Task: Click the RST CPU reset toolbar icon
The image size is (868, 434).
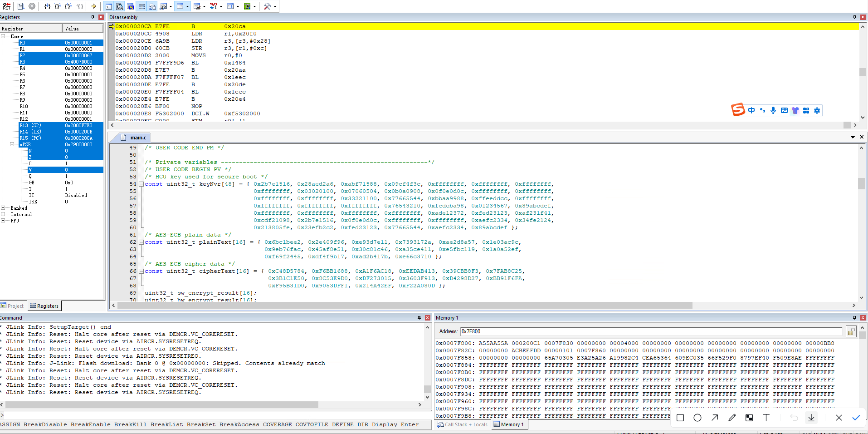Action: pos(7,6)
